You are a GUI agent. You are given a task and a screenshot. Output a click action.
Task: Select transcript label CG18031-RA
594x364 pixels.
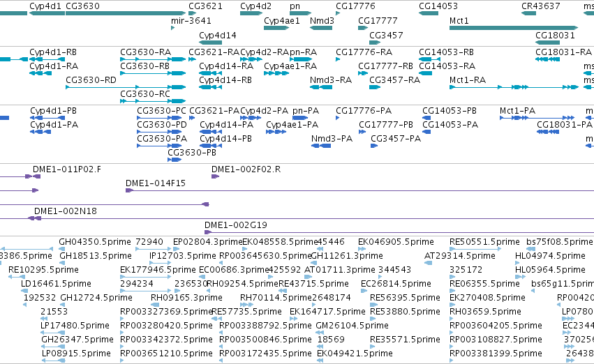(x=564, y=52)
